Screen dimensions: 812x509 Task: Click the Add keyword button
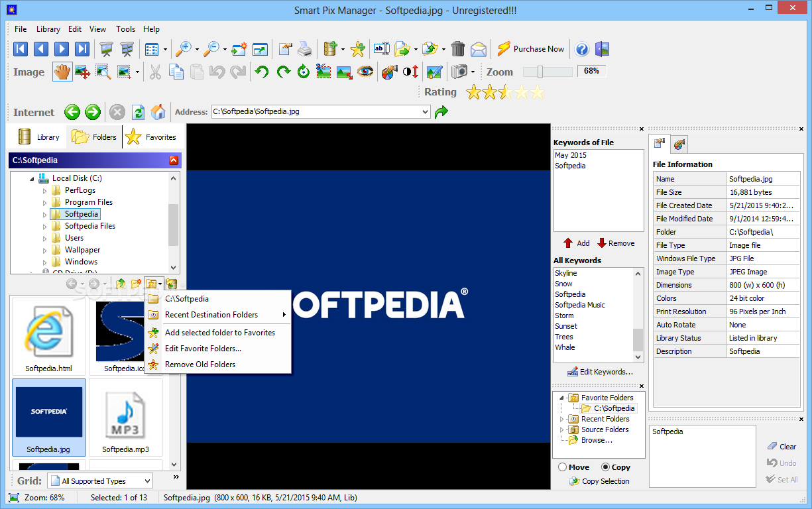point(577,243)
